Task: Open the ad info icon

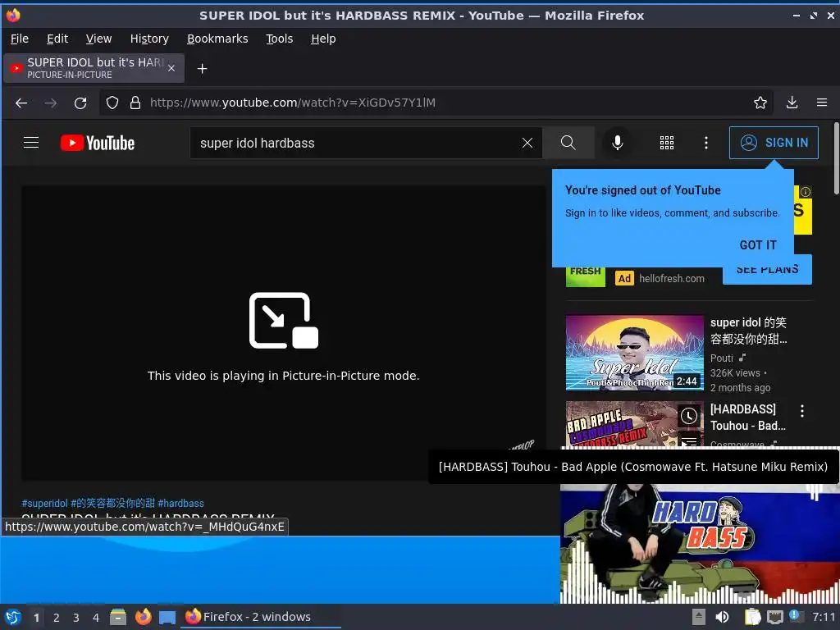Action: [806, 192]
